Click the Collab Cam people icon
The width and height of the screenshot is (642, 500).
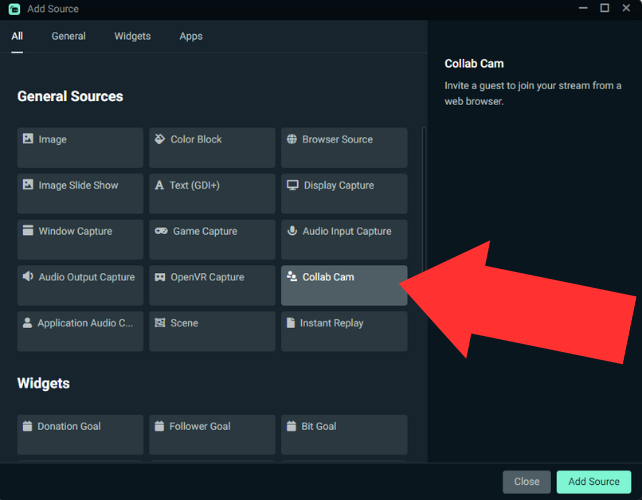tap(292, 276)
